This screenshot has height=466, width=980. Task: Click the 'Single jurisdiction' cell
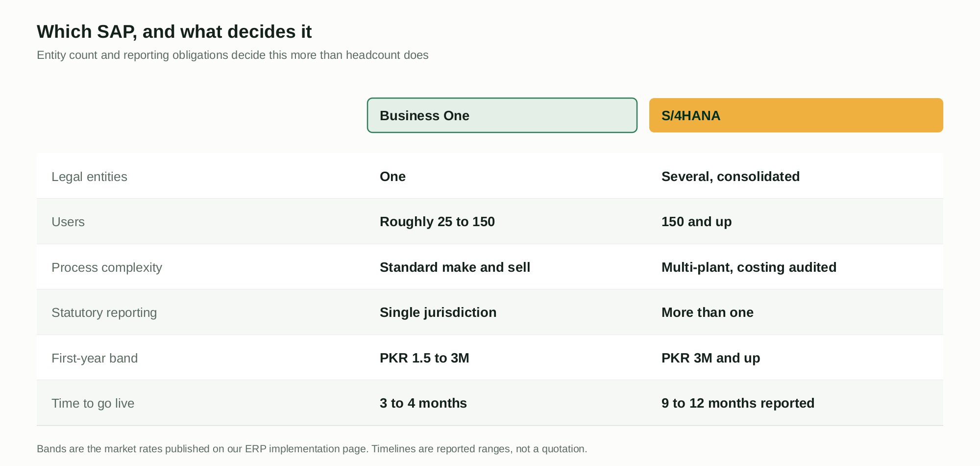click(x=438, y=312)
